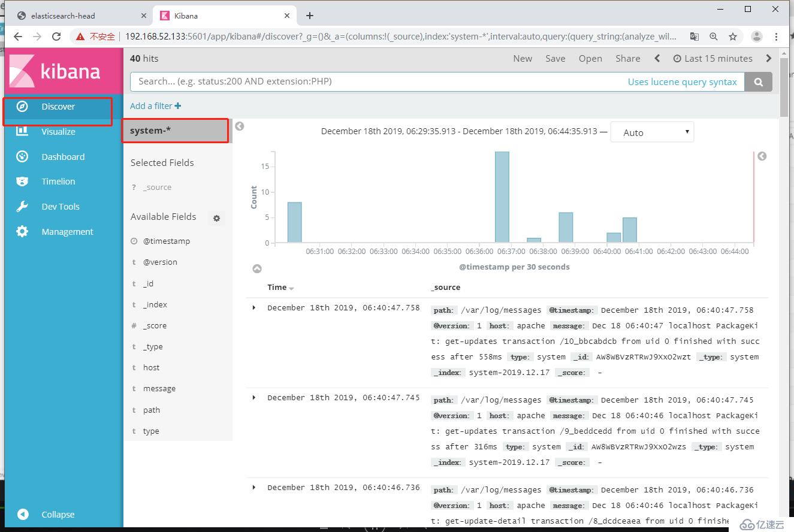Viewport: 794px width, 532px height.
Task: Click the Management gear icon
Action: [22, 231]
